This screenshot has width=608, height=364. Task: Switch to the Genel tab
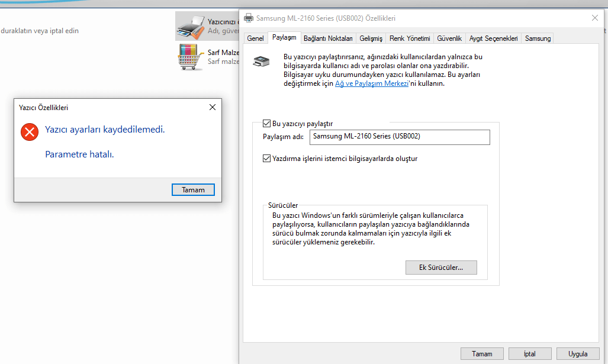[255, 38]
